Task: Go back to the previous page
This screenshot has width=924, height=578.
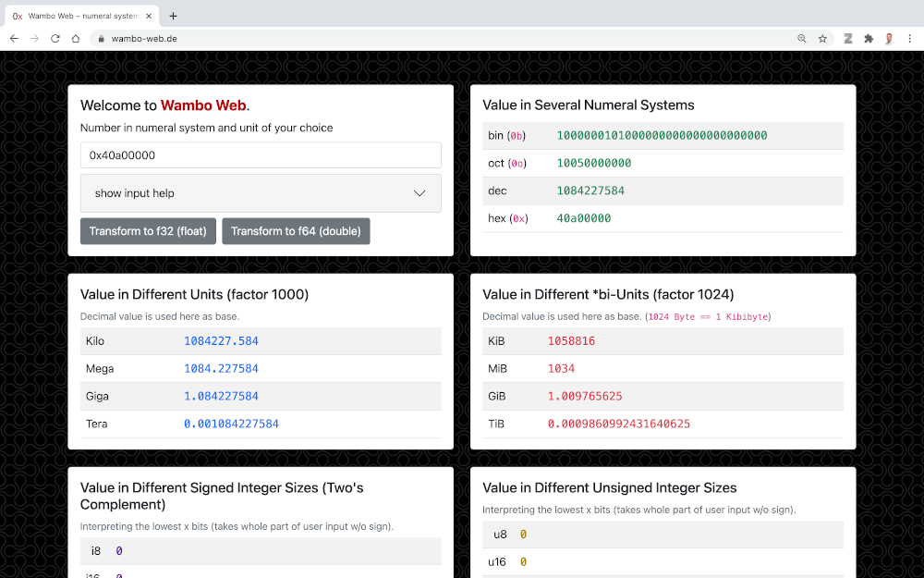Action: [14, 38]
